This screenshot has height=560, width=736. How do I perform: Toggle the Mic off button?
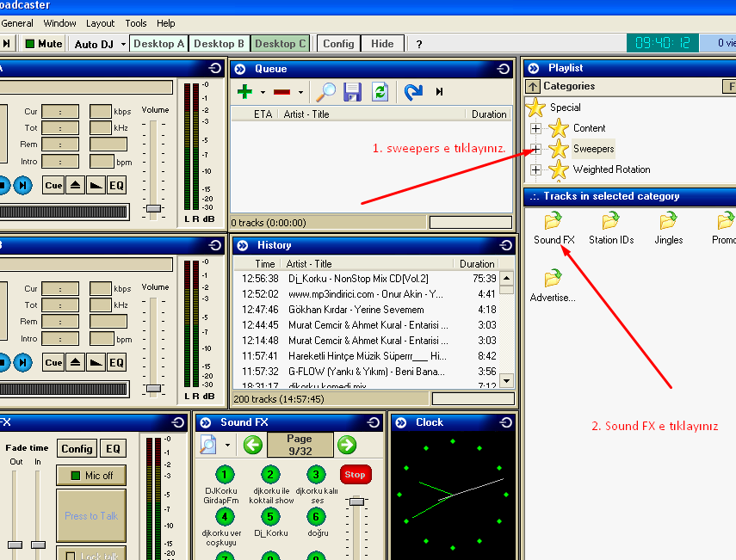90,475
